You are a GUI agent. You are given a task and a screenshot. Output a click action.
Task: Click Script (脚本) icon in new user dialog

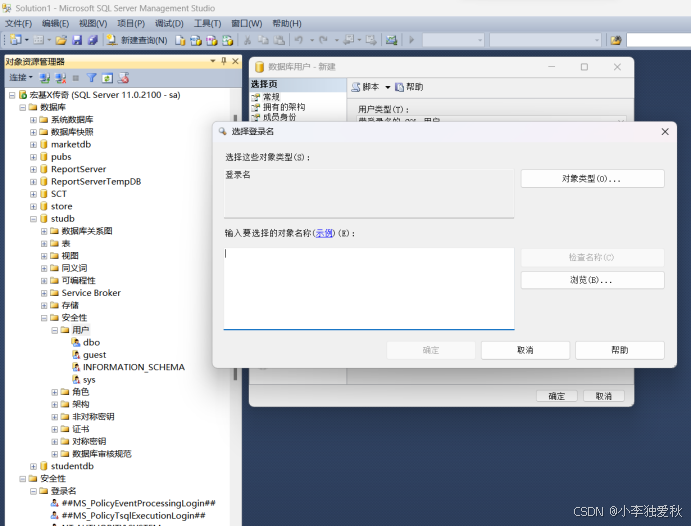[356, 87]
